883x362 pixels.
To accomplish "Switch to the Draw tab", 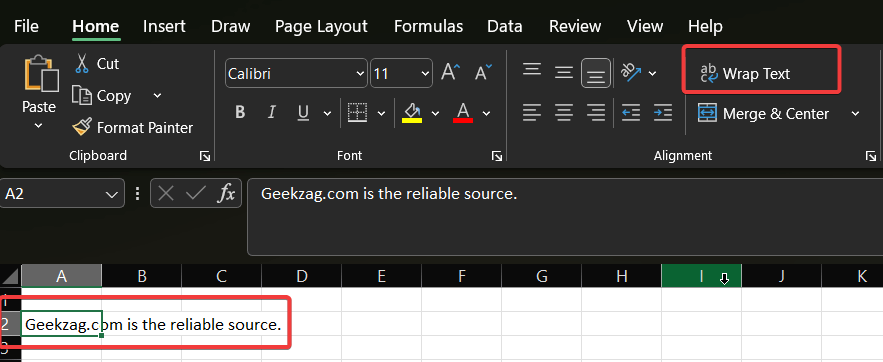I will (x=230, y=26).
